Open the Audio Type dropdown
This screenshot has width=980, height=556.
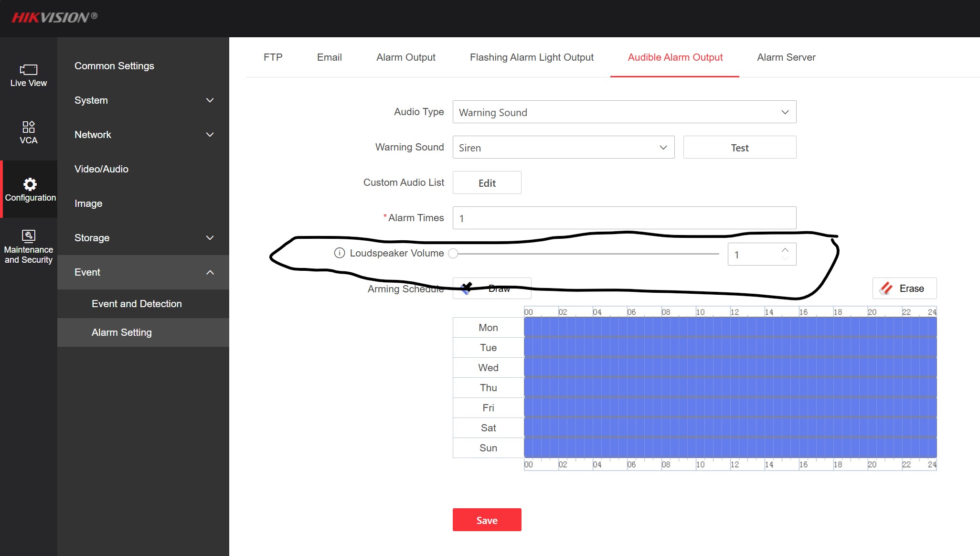(x=624, y=112)
